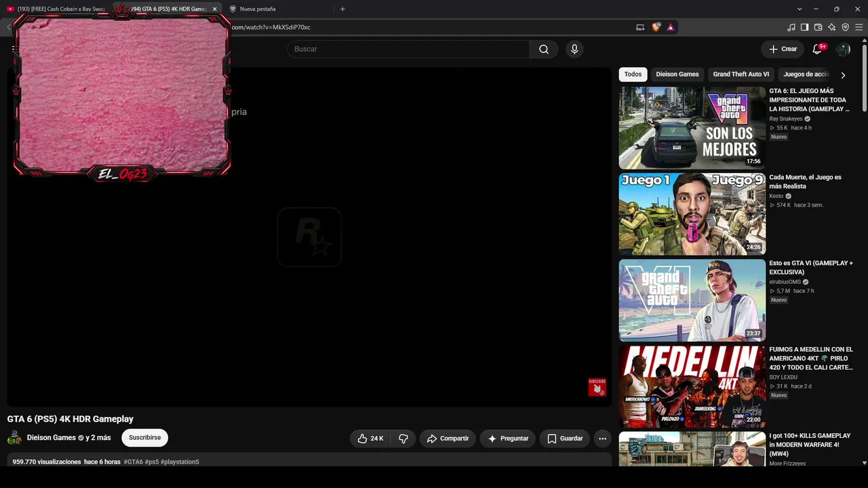The image size is (868, 488).
Task: Open Brave Wallet
Action: point(818,27)
